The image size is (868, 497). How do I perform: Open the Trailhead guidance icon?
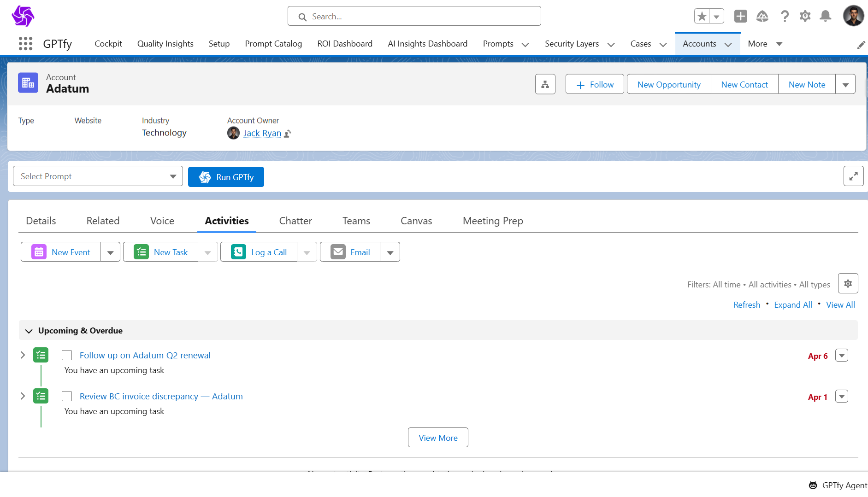[762, 16]
